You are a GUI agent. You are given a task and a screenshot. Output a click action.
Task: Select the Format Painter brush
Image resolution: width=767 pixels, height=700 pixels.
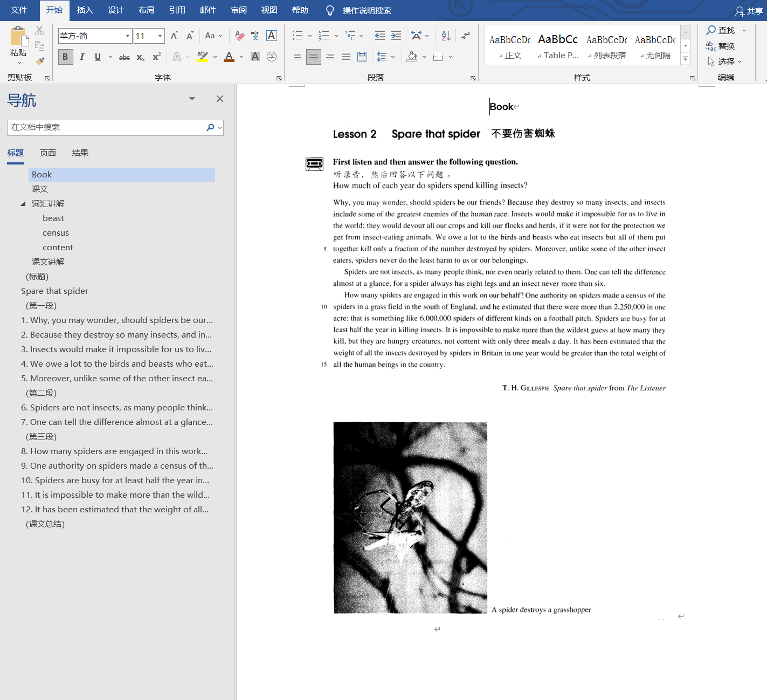coord(39,61)
